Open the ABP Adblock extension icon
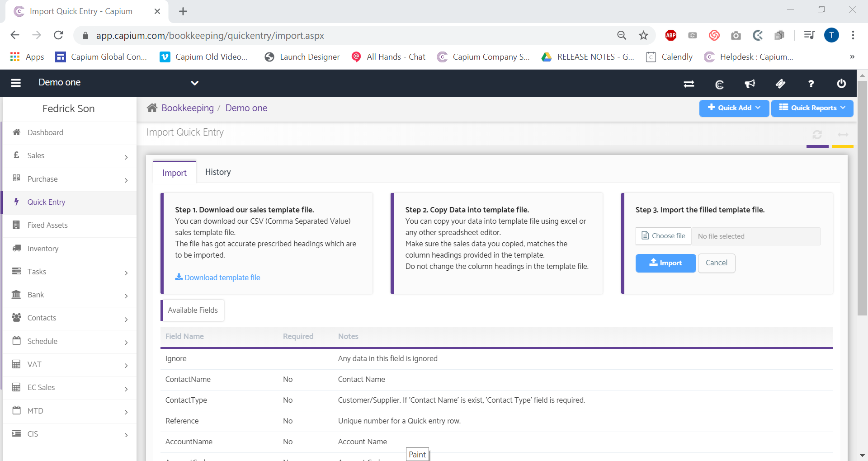The width and height of the screenshot is (868, 461). (x=671, y=35)
